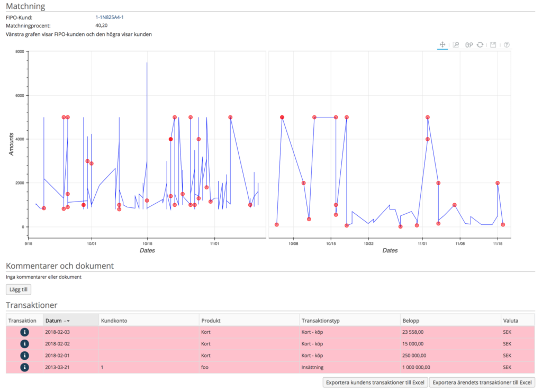
Task: Activate the Wheel Zoom tool
Action: point(469,45)
